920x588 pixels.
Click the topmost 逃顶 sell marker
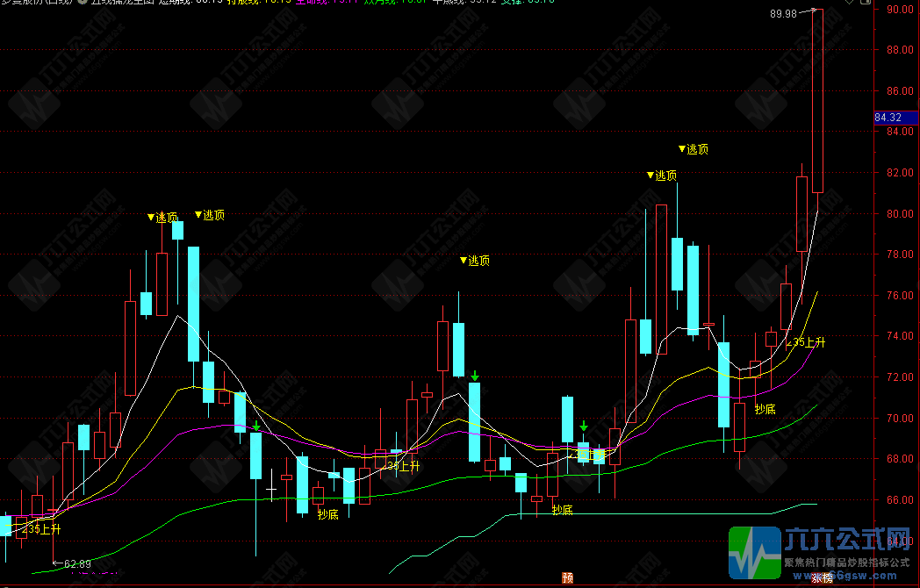point(694,149)
